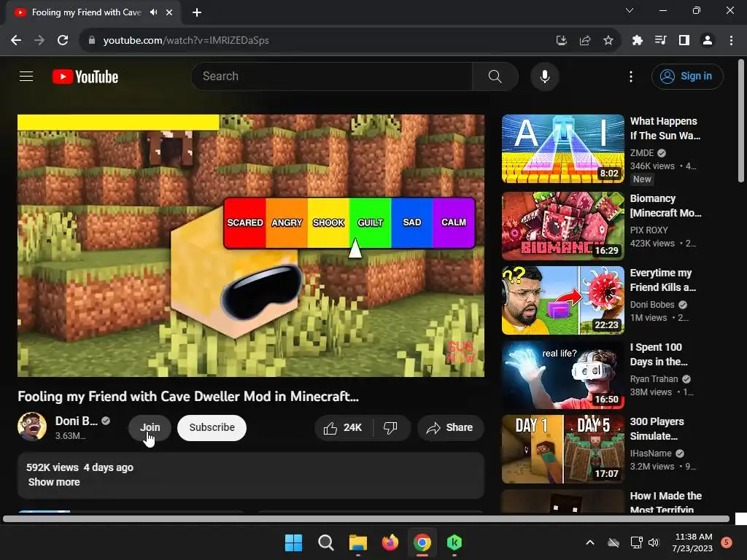Click the '592K views 4 days ago' text
This screenshot has height=560, width=747.
[80, 467]
